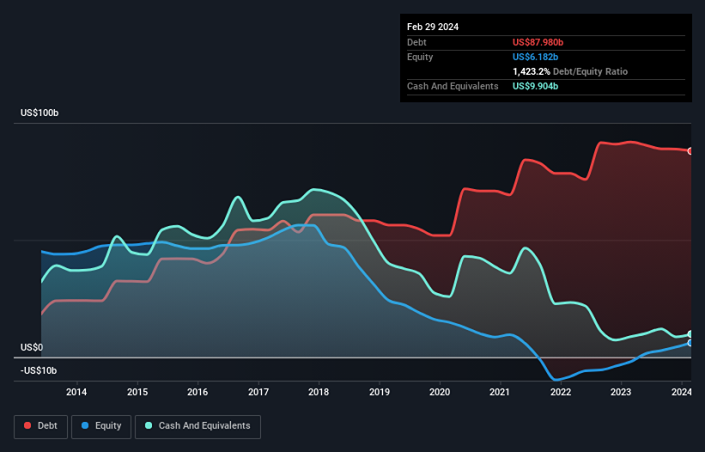
Task: Click the teal dot icon in the Cash legend
Action: [148, 426]
